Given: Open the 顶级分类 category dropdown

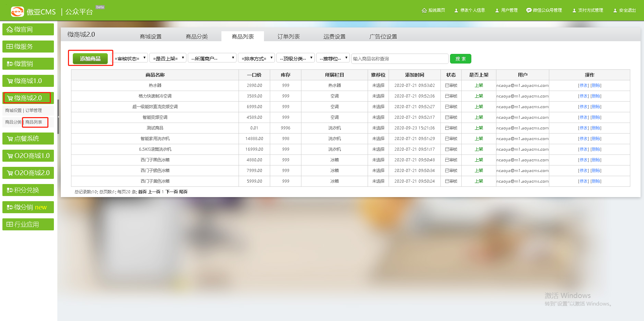Looking at the screenshot, I should click(295, 58).
